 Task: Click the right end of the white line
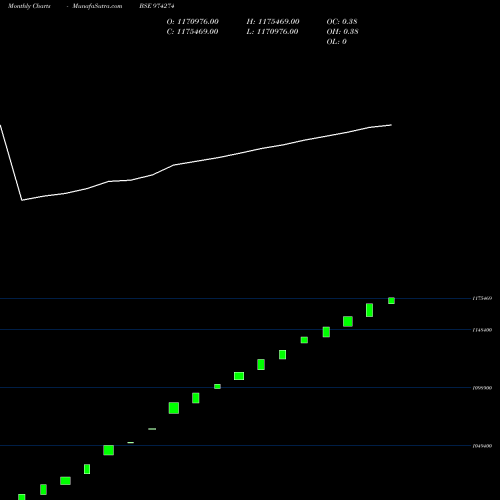tap(391, 125)
